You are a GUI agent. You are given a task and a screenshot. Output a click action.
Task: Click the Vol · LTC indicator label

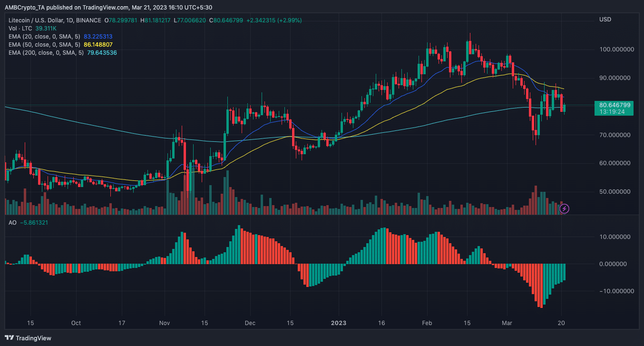pos(20,29)
